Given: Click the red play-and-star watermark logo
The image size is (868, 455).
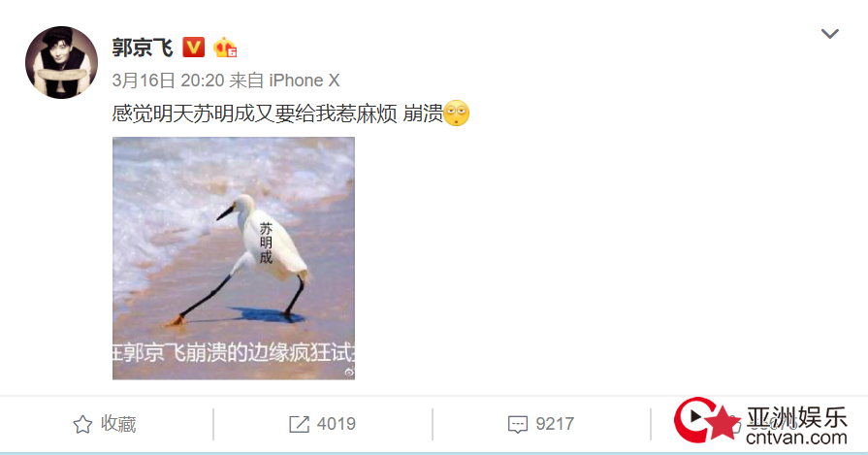Looking at the screenshot, I should pos(707,419).
